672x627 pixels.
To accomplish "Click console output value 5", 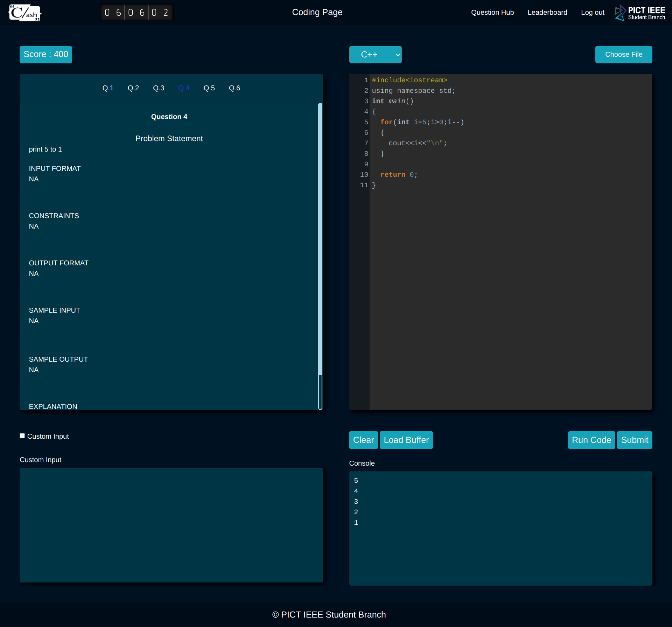I will pyautogui.click(x=356, y=481).
